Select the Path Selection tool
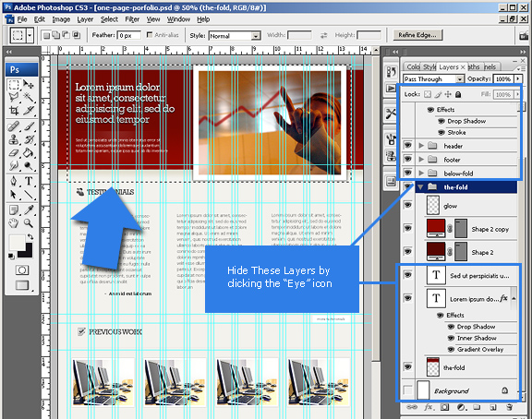The width and height of the screenshot is (532, 419). 14,194
